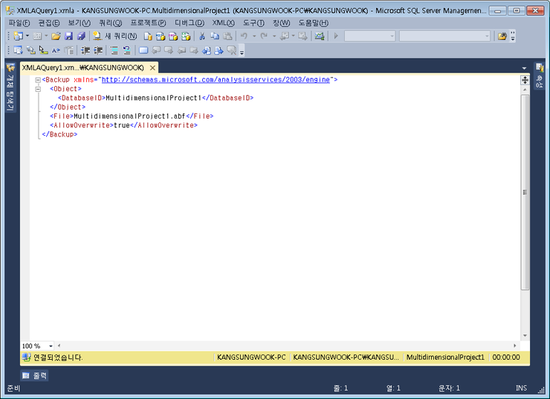
Task: Click the split editor handle above vertical scrollbar
Action: (x=525, y=80)
